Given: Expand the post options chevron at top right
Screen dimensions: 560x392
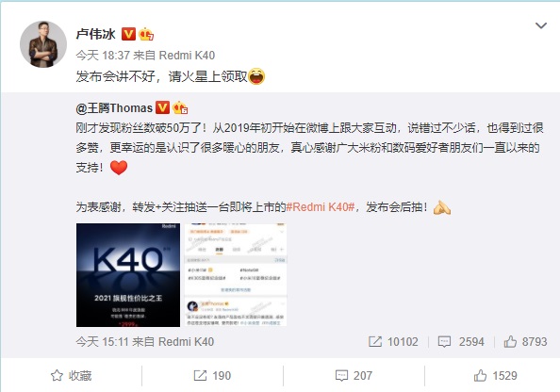Looking at the screenshot, I should point(541,25).
